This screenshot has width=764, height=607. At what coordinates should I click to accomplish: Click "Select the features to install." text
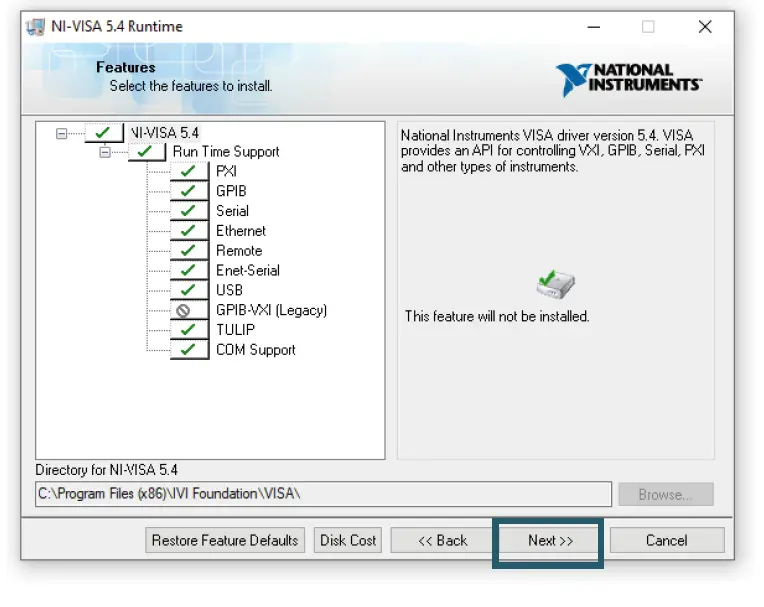(x=191, y=86)
